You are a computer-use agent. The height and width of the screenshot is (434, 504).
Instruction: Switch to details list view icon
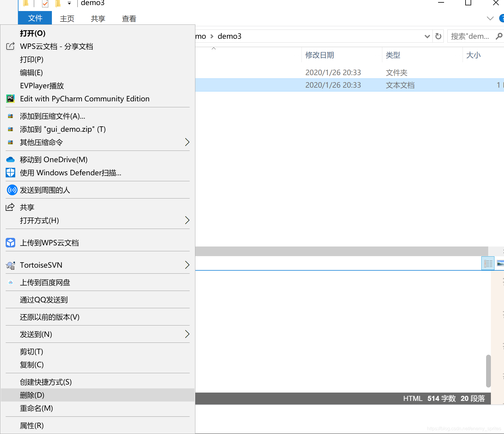[x=488, y=263]
